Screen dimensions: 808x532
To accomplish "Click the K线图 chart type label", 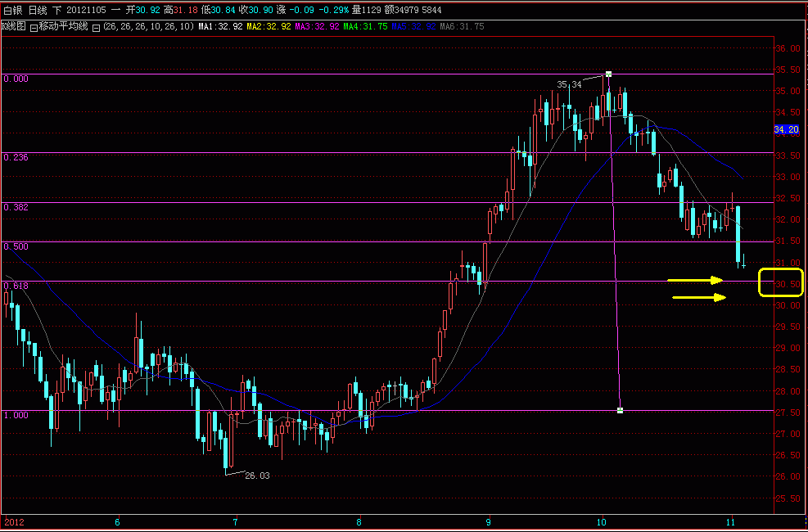I will click(x=14, y=27).
